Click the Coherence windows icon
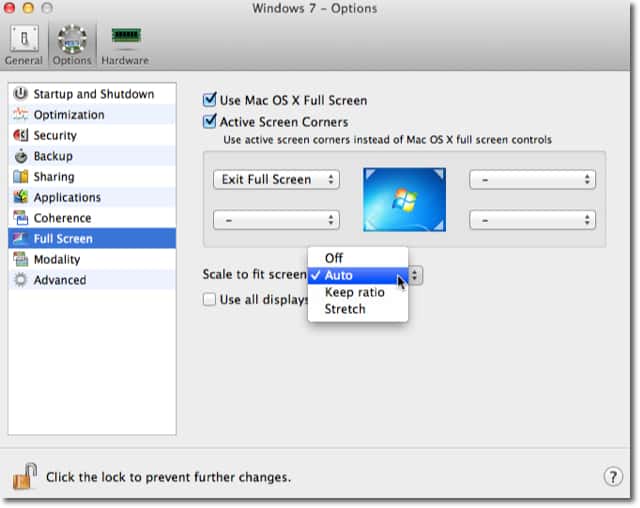640x508 pixels. [x=20, y=218]
